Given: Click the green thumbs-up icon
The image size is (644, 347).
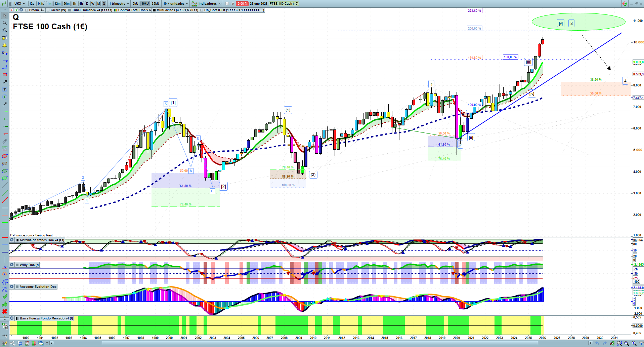Looking at the screenshot, I should tap(5, 304).
